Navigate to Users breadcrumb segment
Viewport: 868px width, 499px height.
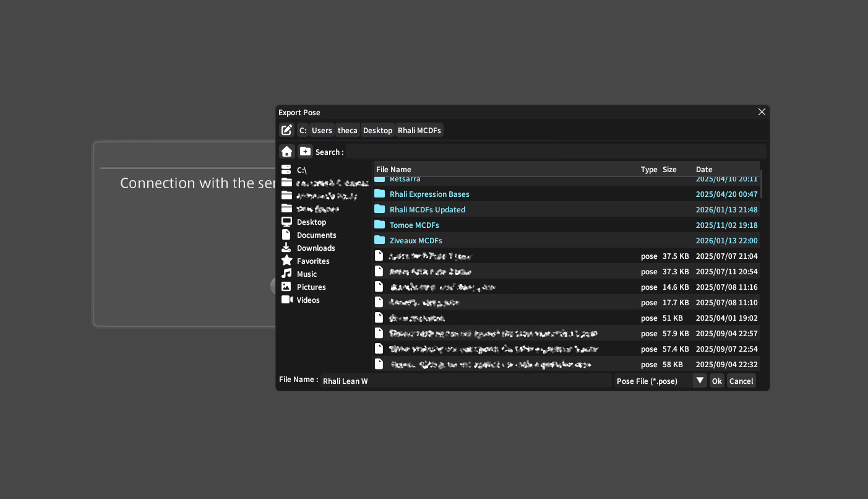322,131
